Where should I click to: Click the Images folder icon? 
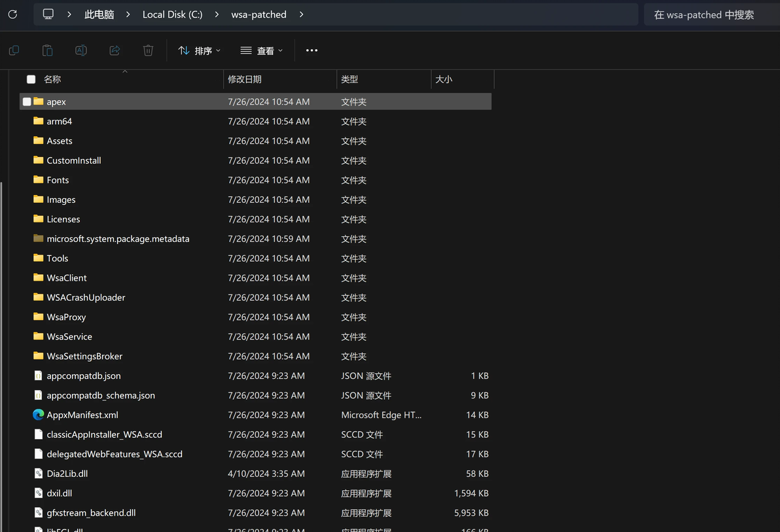click(39, 199)
